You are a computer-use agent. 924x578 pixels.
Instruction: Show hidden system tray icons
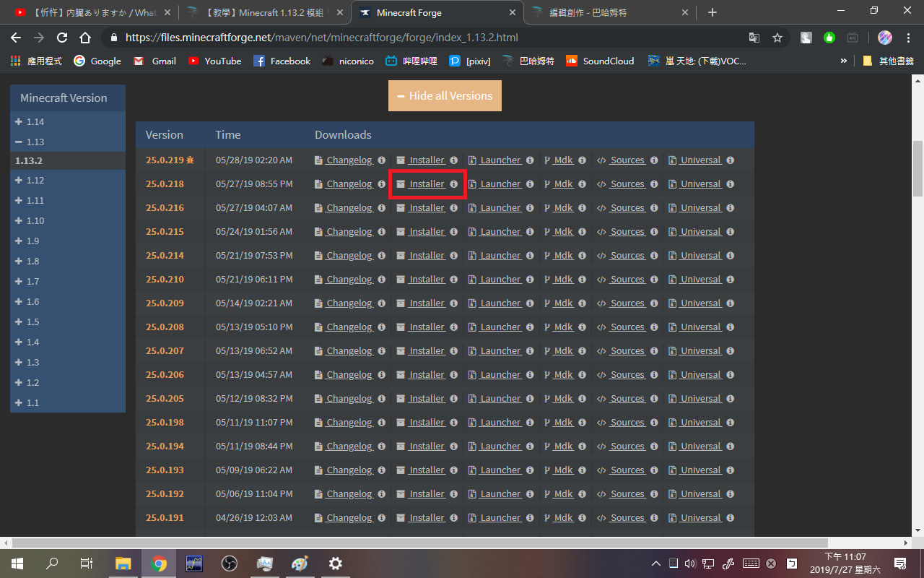(x=655, y=564)
